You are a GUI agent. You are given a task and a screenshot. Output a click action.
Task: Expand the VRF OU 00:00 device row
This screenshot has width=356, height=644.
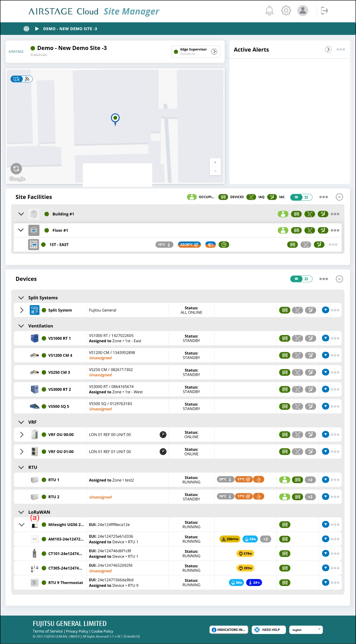[x=22, y=434]
